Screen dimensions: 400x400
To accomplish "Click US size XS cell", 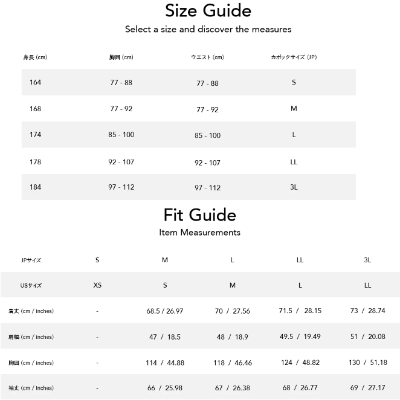I will pyautogui.click(x=97, y=285).
